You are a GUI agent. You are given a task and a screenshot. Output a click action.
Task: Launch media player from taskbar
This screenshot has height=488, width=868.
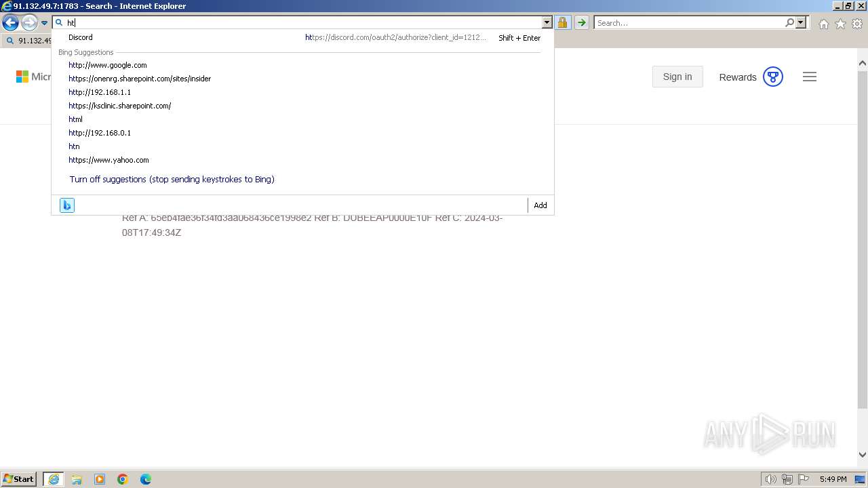100,479
